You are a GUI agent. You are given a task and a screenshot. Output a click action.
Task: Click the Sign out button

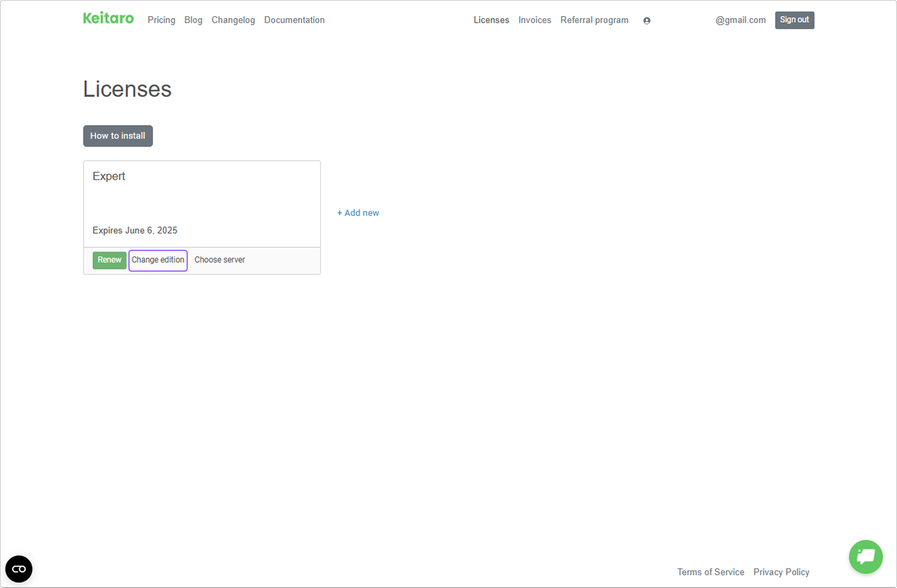[795, 20]
